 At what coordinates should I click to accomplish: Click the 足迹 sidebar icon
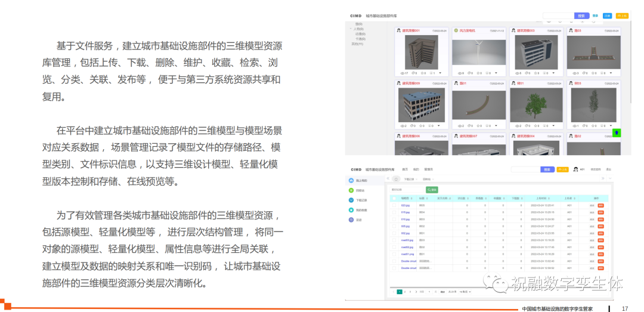351,220
